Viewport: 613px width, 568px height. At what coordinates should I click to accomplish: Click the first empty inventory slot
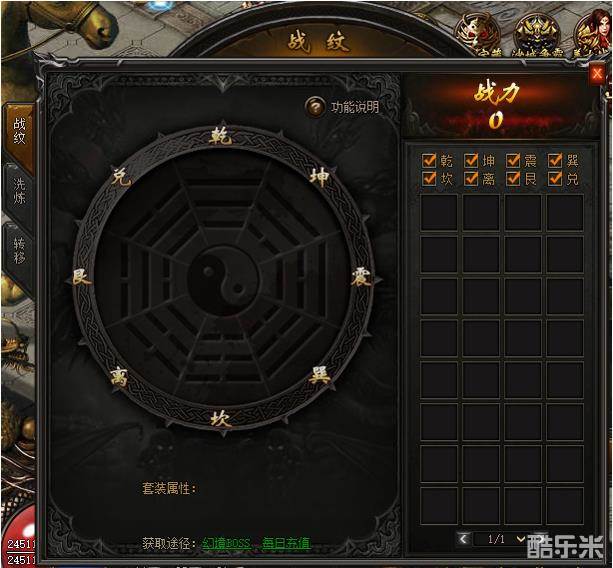439,212
